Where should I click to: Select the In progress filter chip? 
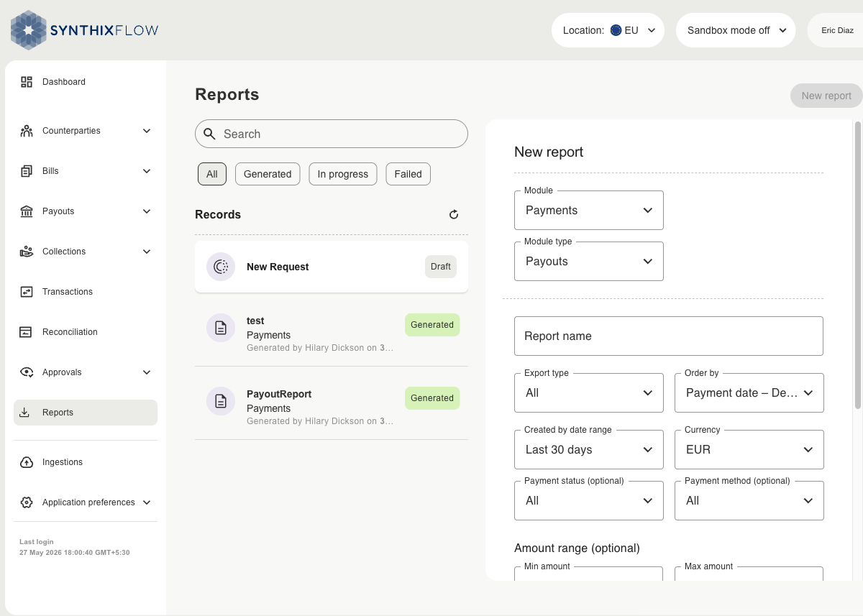coord(343,174)
